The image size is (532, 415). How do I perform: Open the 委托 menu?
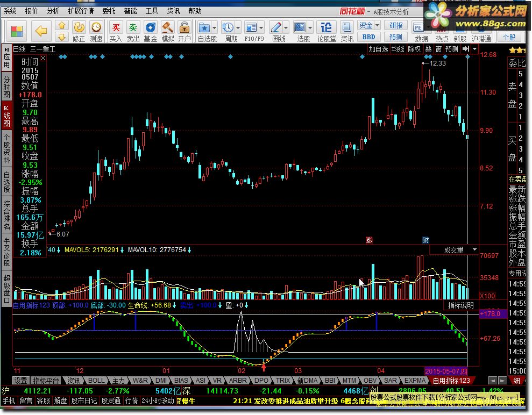coord(109,11)
